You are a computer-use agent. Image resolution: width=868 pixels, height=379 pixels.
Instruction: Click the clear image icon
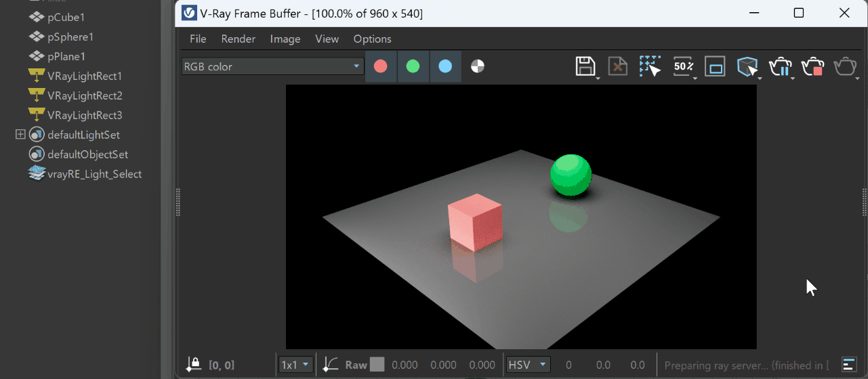617,66
